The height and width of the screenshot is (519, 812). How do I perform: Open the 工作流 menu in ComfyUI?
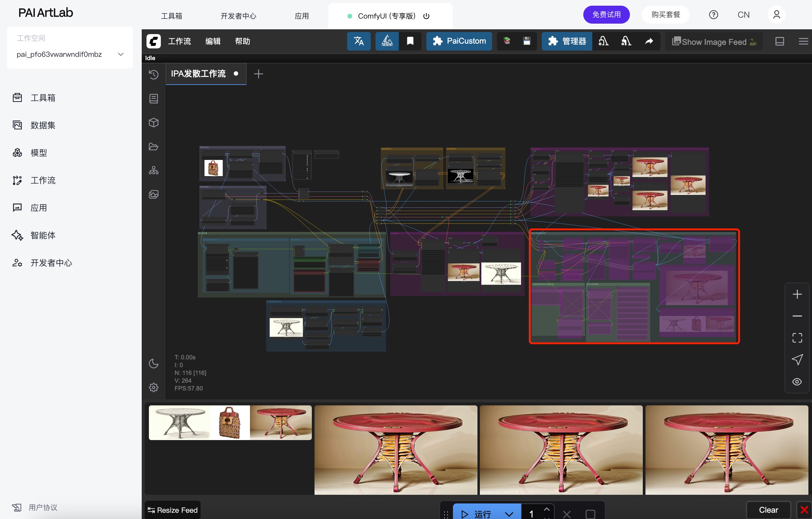pyautogui.click(x=179, y=41)
